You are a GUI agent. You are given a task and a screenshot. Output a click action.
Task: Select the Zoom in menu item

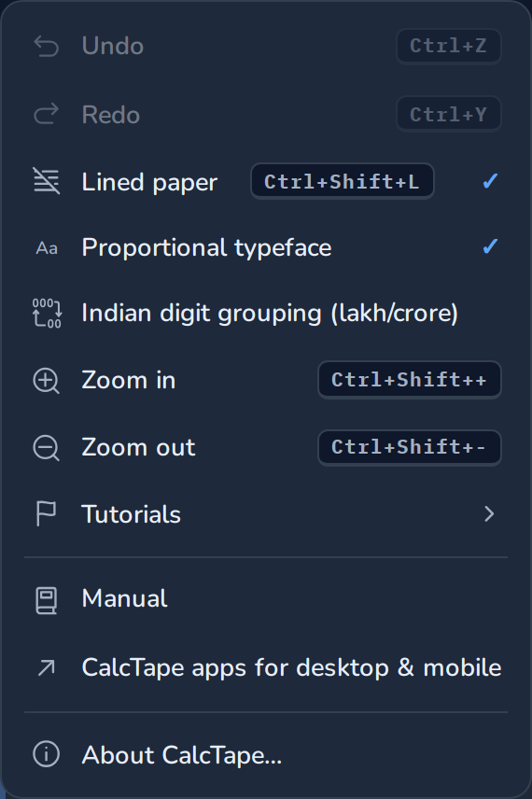pyautogui.click(x=266, y=380)
